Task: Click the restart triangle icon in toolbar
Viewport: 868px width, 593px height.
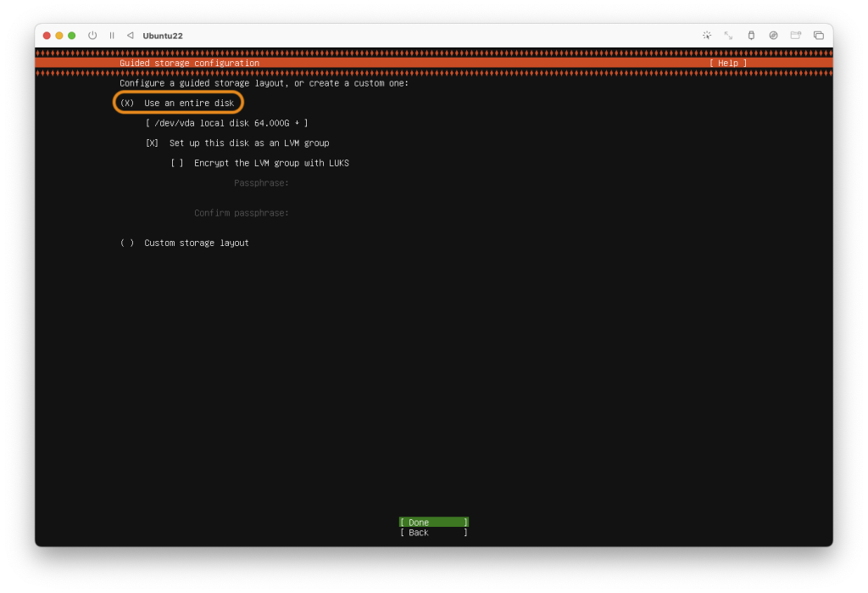Action: point(130,36)
